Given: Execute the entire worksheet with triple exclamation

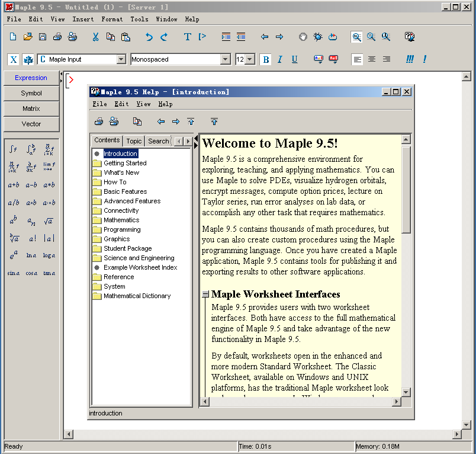Looking at the screenshot, I should [x=410, y=59].
